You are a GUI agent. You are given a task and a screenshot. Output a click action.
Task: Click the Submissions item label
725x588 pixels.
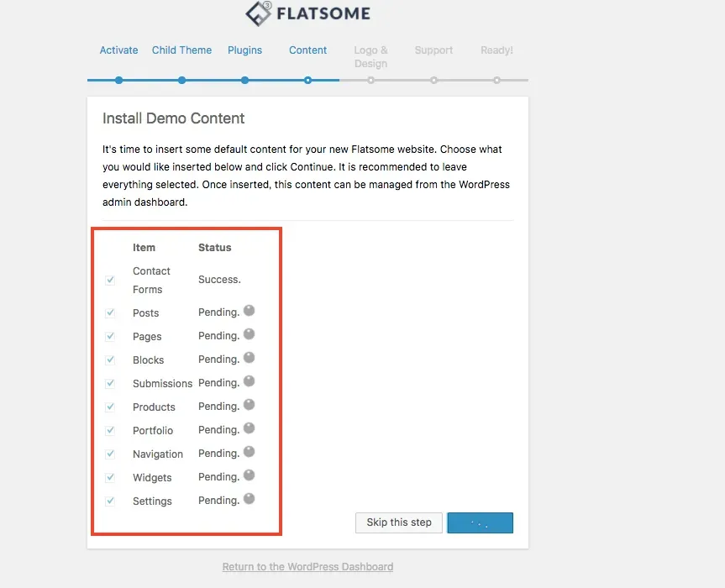162,384
